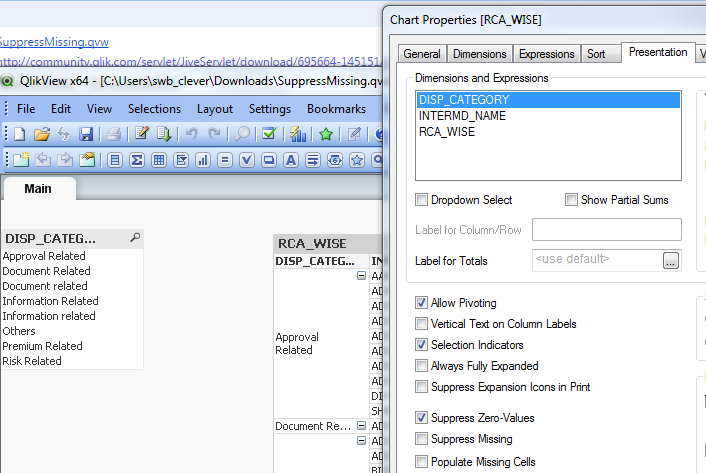The image size is (706, 473).
Task: Select the Main sheet tab
Action: 38,189
